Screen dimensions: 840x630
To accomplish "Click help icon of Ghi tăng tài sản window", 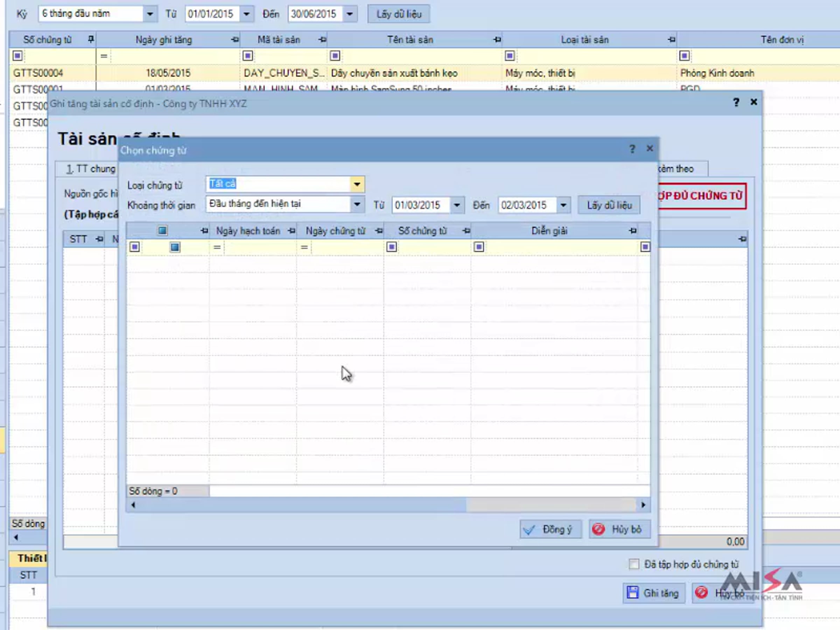I will tap(736, 102).
